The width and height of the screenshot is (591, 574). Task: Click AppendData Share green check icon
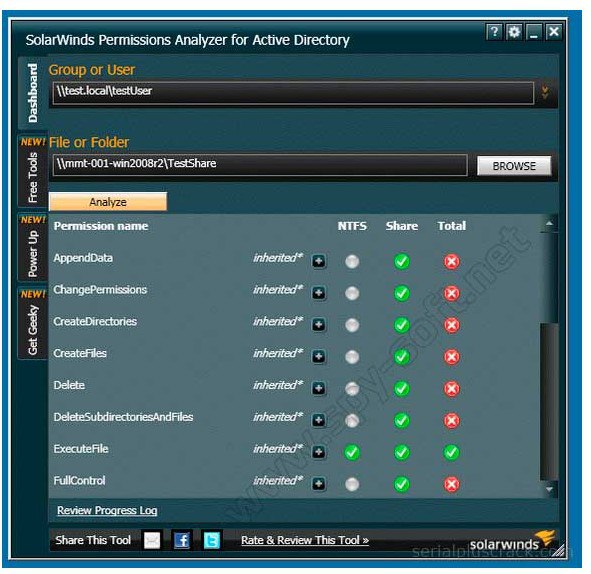(402, 262)
